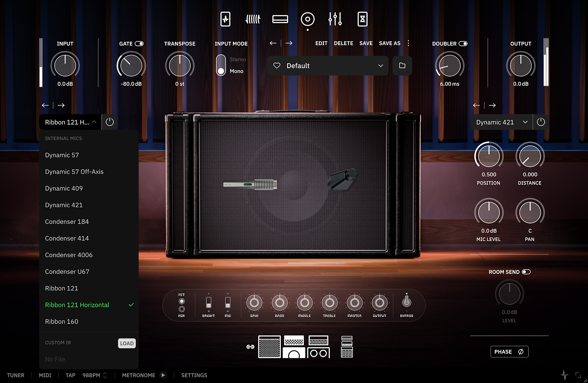This screenshot has width=588, height=383.
Task: Toggle power for the Ribbon 121 mic
Action: point(110,122)
